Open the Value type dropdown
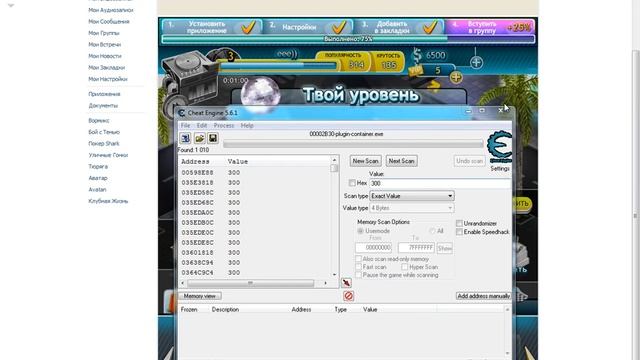 [x=412, y=208]
